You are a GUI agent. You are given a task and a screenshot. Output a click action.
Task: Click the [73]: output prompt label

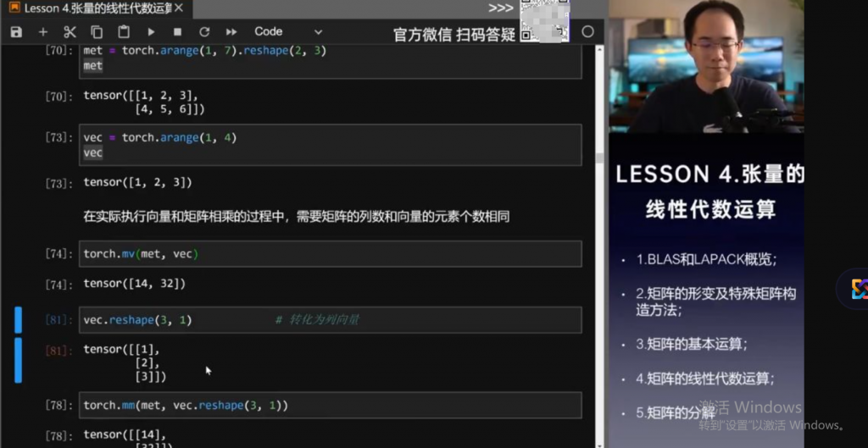59,184
